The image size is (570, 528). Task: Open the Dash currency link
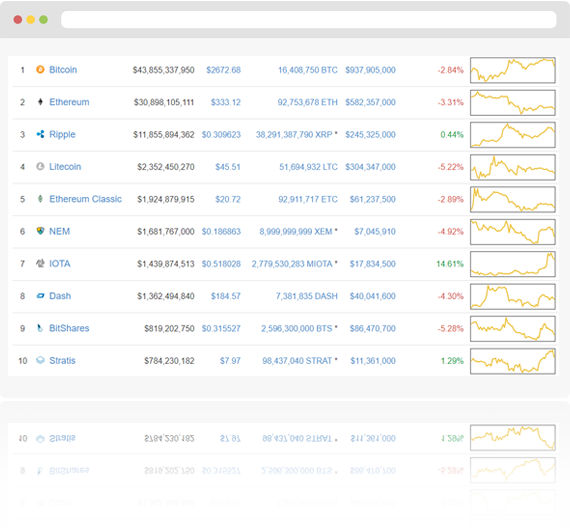tap(60, 296)
